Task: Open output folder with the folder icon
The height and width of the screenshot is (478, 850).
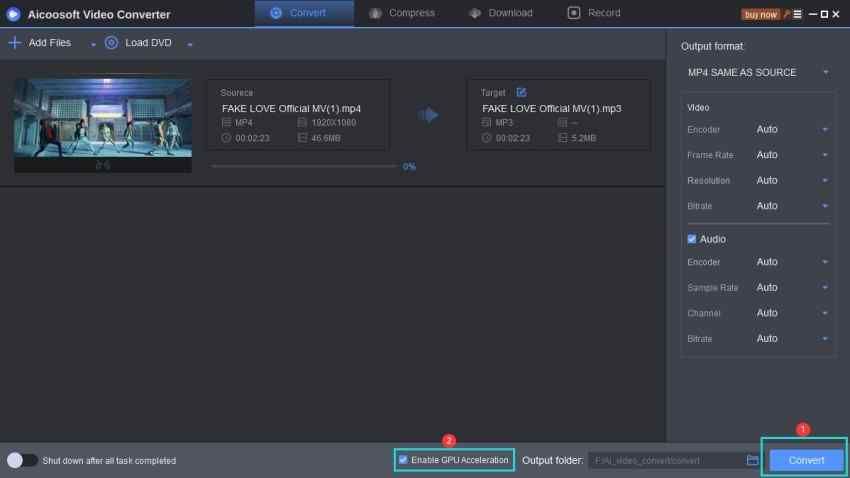Action: point(752,460)
